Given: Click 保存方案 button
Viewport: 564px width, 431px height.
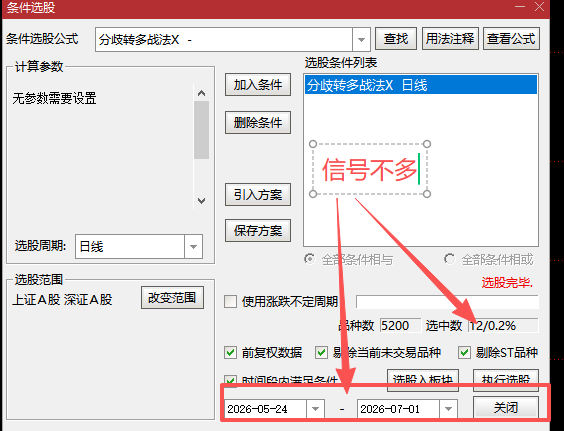Looking at the screenshot, I should [x=258, y=231].
